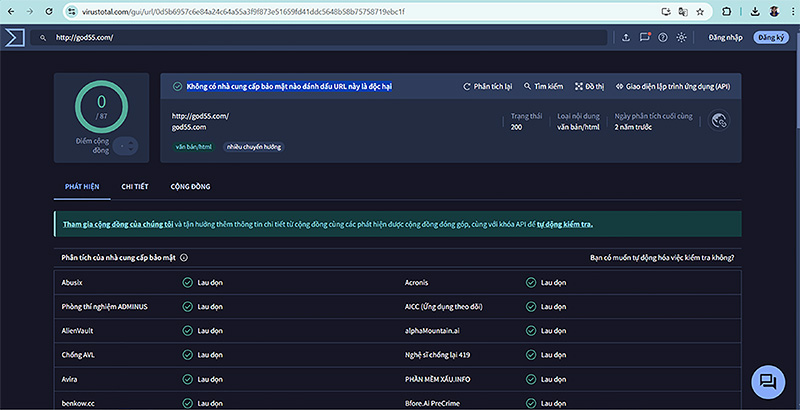Click the translate page icon
Screen dimensions: 800x410
pos(683,11)
